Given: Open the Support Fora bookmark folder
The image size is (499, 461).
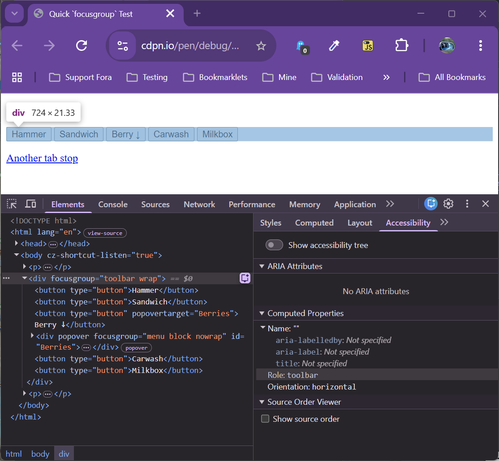Looking at the screenshot, I should tap(80, 77).
